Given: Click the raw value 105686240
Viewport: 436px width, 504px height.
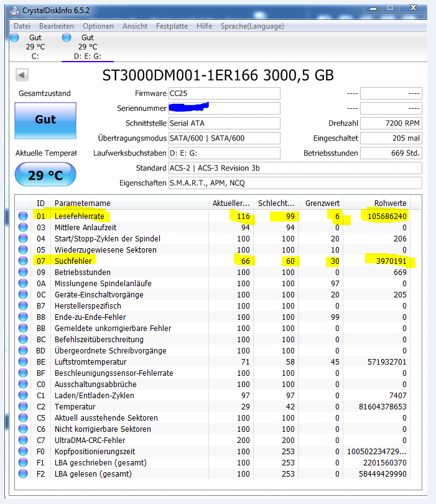Looking at the screenshot, I should point(387,217).
